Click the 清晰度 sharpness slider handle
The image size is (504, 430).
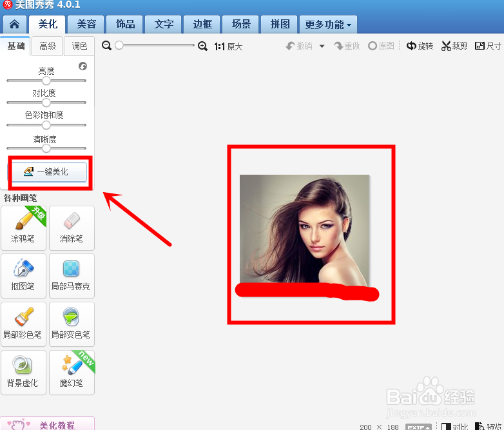point(46,148)
